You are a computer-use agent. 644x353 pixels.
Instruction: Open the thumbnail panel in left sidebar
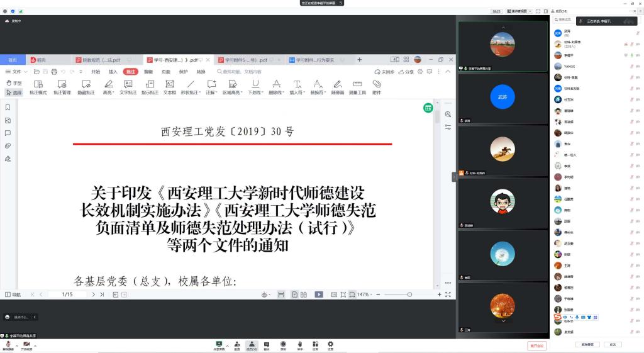click(x=8, y=120)
